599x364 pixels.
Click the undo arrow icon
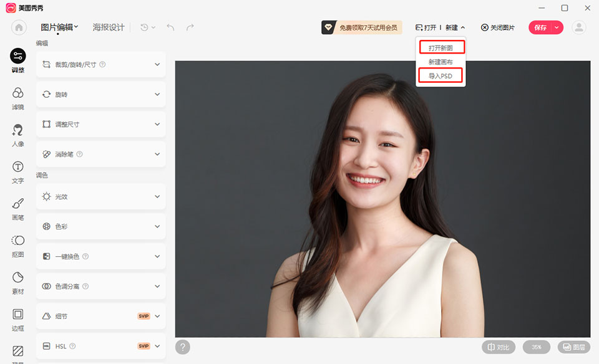[170, 27]
